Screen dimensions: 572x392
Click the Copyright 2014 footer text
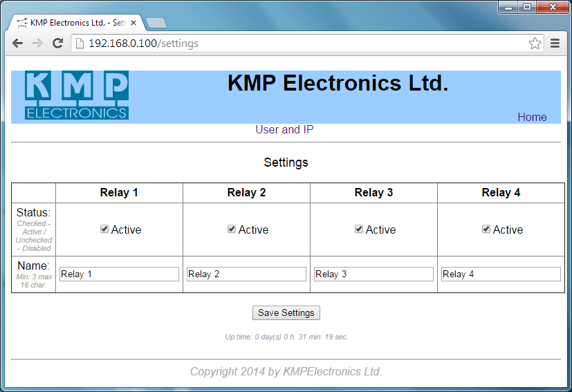[286, 371]
